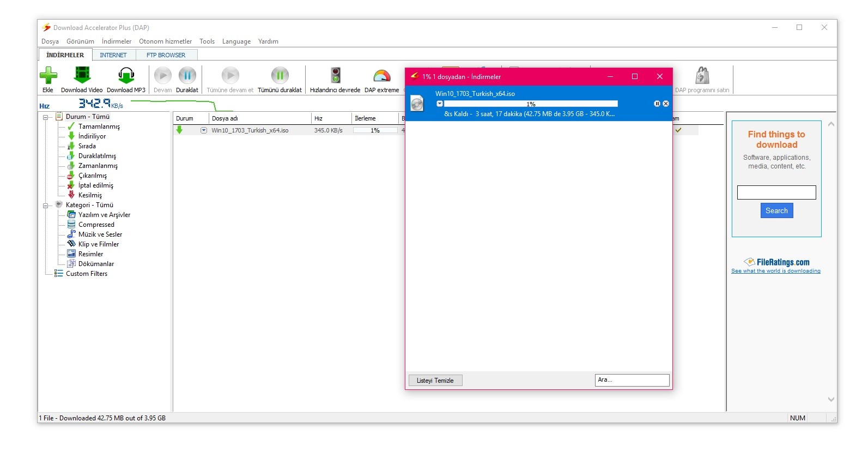Select Yazılım ve Arşivler category
The height and width of the screenshot is (452, 868).
[x=104, y=215]
